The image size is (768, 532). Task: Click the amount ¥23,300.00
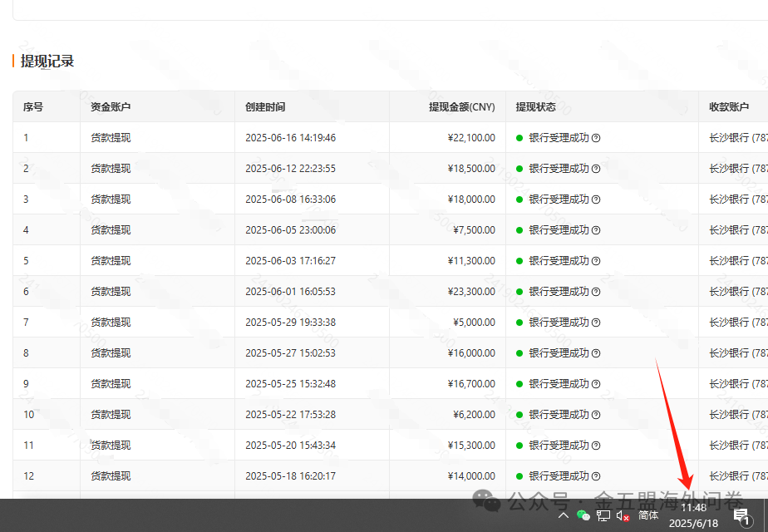tap(471, 292)
